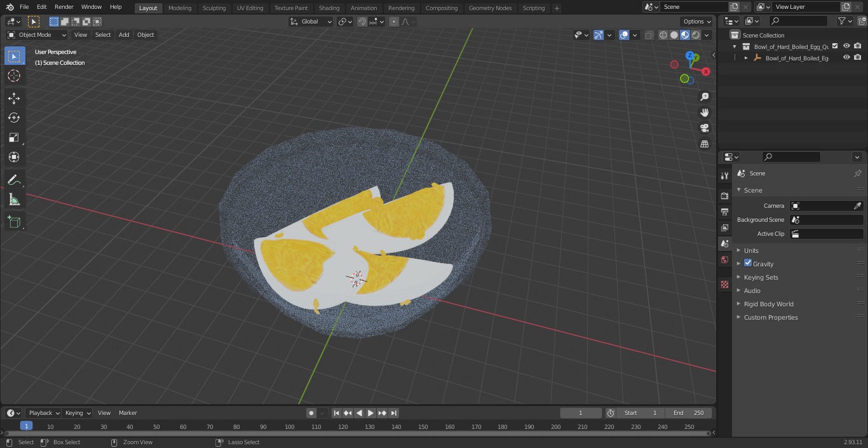The height and width of the screenshot is (448, 868).
Task: Open the Render menu
Action: (x=64, y=7)
